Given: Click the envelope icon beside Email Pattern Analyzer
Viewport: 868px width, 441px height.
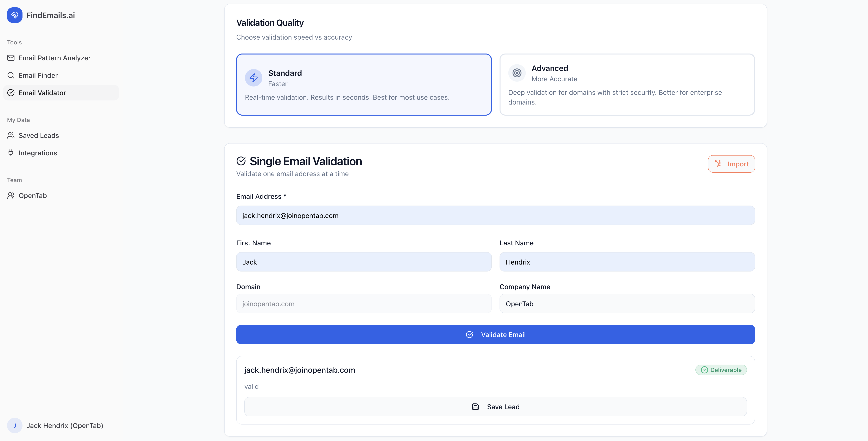Looking at the screenshot, I should tap(11, 58).
